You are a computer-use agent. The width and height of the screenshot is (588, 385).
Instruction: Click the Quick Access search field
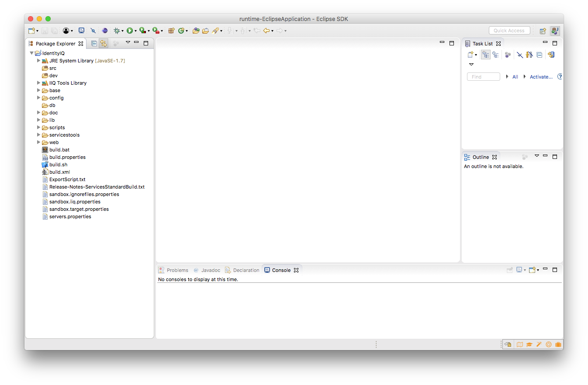(509, 31)
